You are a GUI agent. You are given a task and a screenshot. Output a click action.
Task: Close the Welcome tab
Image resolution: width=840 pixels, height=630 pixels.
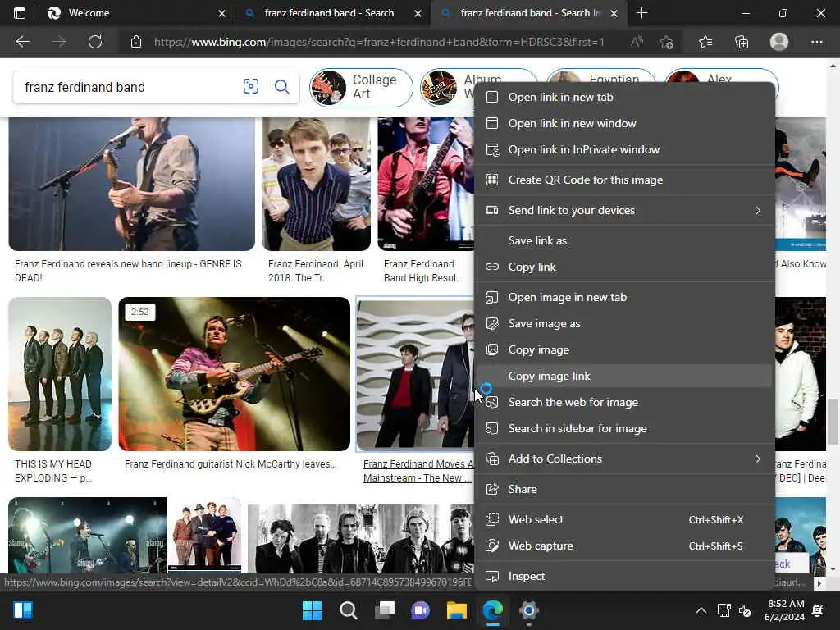tap(221, 13)
